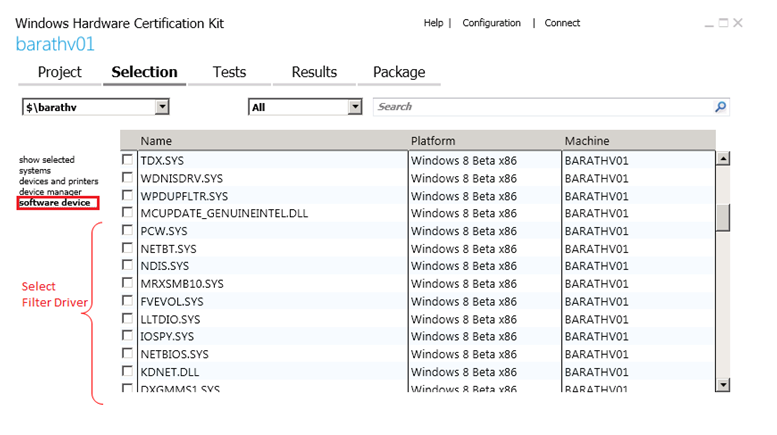Go to the Package tab
Screen dimensions: 777x435
[x=399, y=72]
